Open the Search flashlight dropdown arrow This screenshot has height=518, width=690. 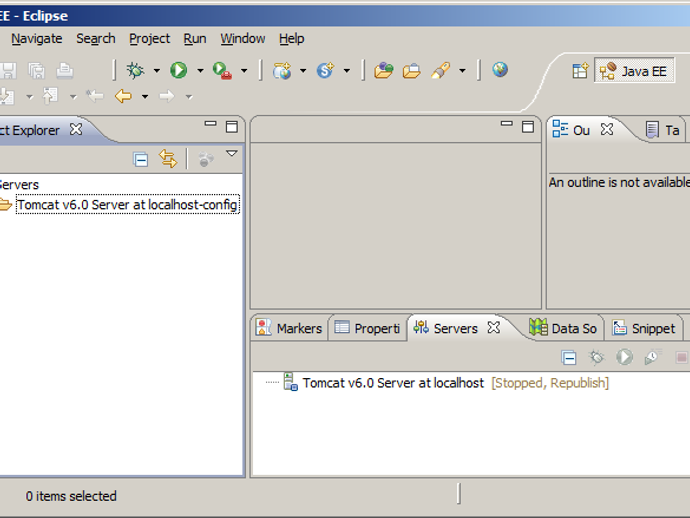pyautogui.click(x=462, y=70)
